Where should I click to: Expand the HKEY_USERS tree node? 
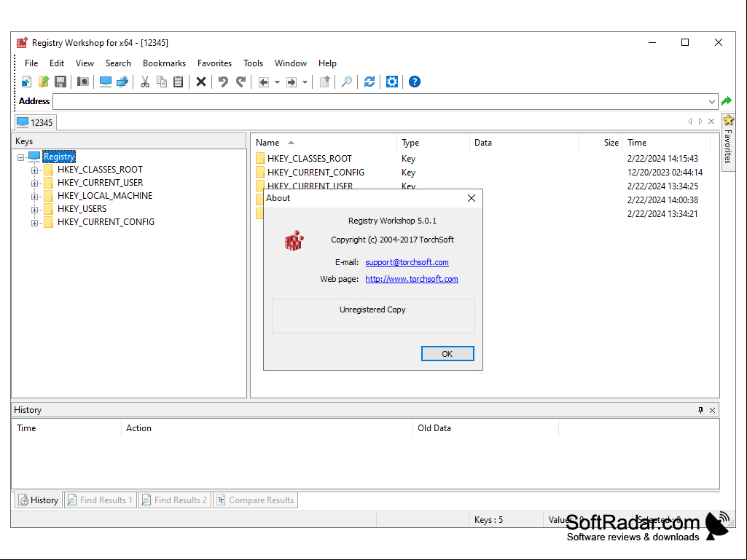34,210
